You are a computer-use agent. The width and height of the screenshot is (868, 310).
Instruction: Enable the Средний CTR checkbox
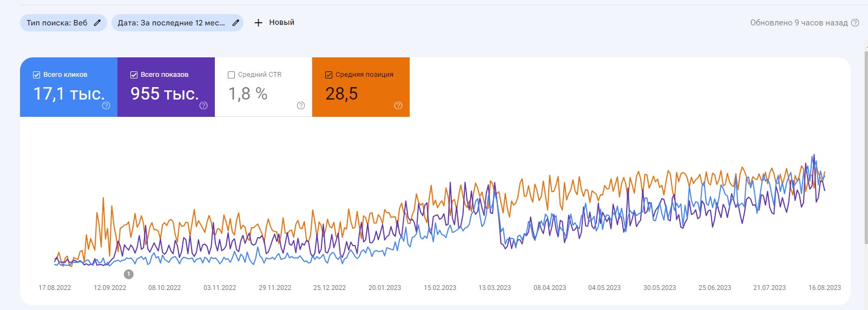point(232,75)
